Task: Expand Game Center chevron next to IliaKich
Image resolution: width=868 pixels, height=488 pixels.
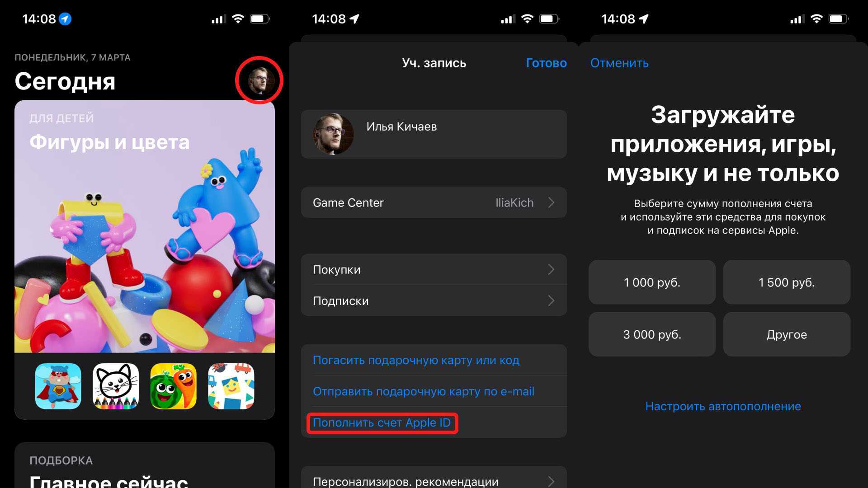Action: pos(551,202)
